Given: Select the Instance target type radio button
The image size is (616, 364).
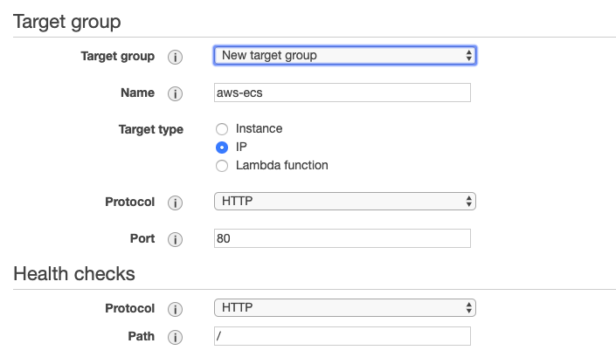Looking at the screenshot, I should click(x=222, y=129).
